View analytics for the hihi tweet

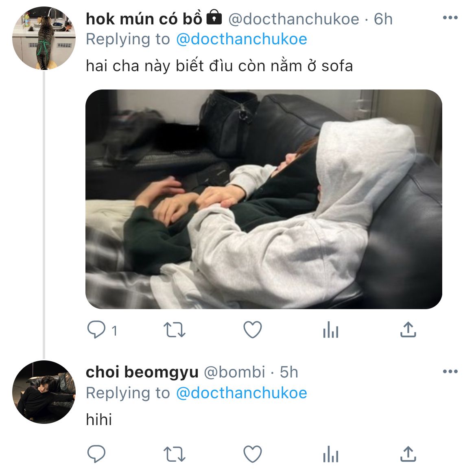pyautogui.click(x=330, y=454)
